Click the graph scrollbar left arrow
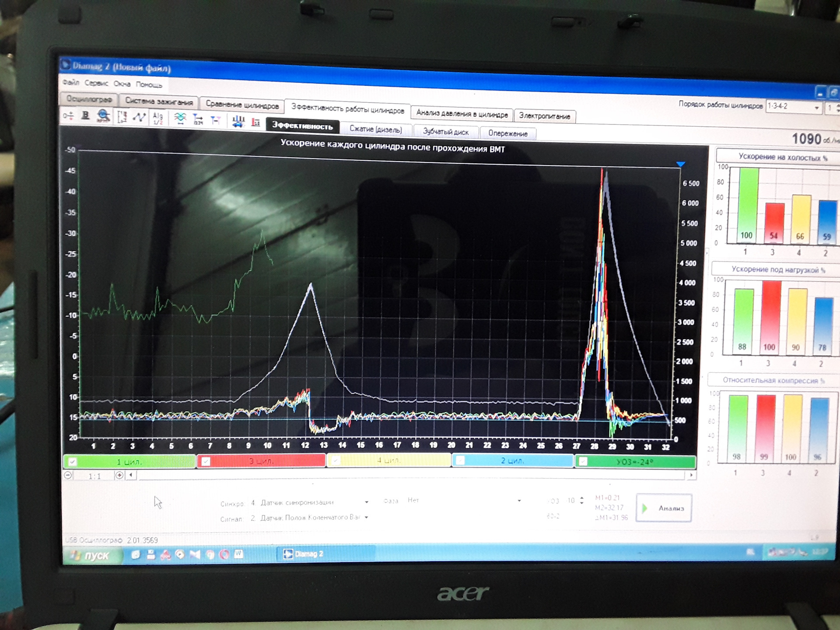The width and height of the screenshot is (840, 630). coord(131,475)
